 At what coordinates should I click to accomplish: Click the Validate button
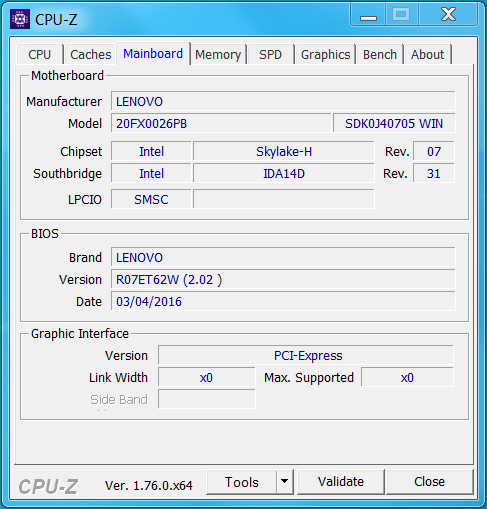(x=341, y=482)
